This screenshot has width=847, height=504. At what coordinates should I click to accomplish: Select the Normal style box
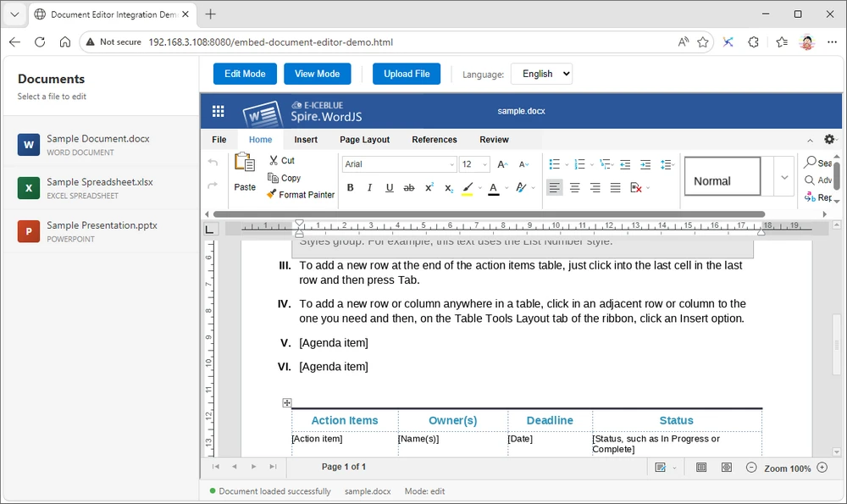coord(722,177)
